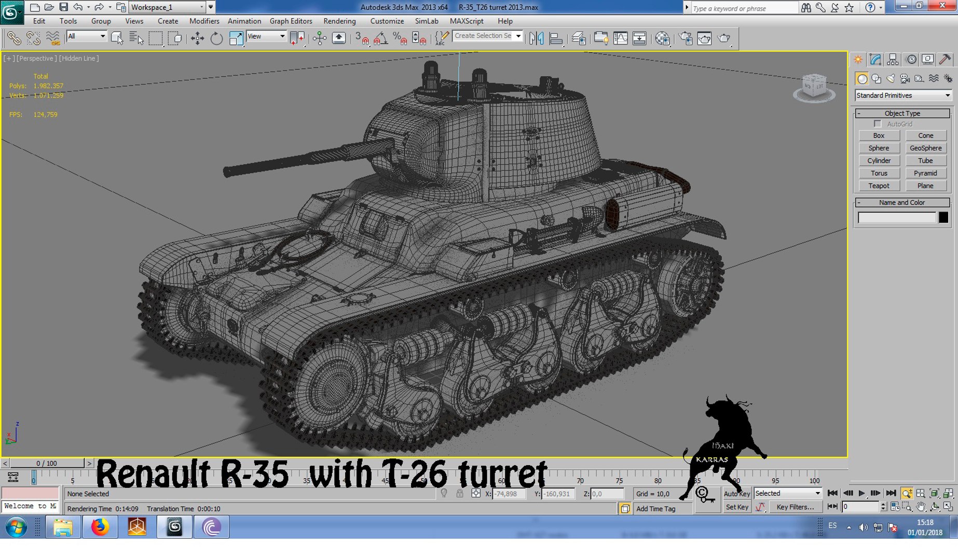Open the Workspace_1 dropdown
958x560 pixels.
(x=167, y=7)
